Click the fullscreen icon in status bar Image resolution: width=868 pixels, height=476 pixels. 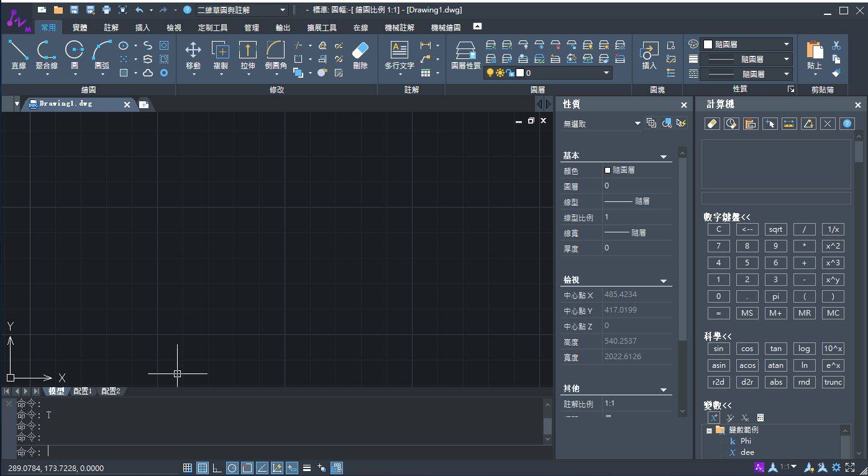pyautogui.click(x=851, y=468)
